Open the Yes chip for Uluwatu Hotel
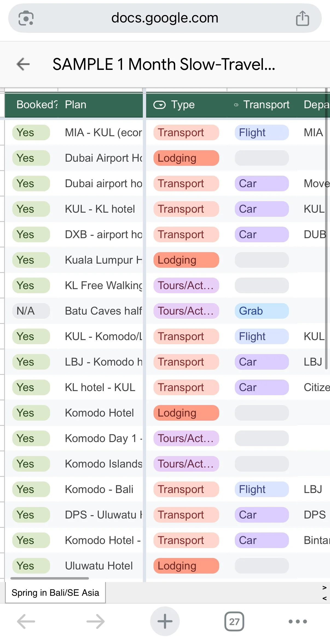The width and height of the screenshot is (330, 644). click(x=31, y=566)
